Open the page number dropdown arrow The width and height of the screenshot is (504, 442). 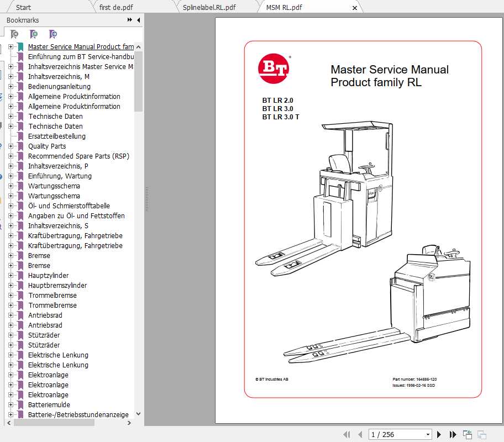428,435
